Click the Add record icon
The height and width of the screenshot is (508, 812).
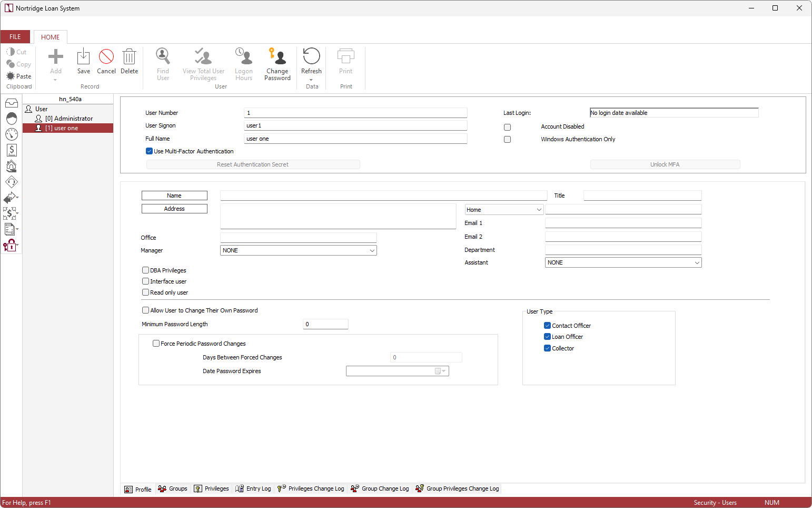coord(56,57)
